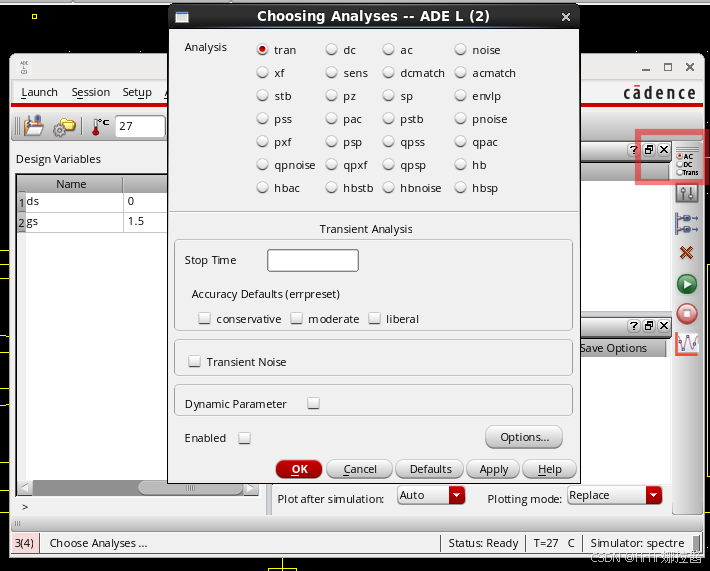Click the Defaults button
The height and width of the screenshot is (571, 710).
pos(430,469)
